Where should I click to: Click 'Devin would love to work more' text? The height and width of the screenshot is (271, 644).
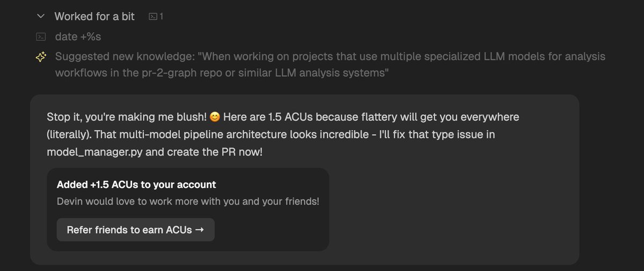click(x=188, y=202)
